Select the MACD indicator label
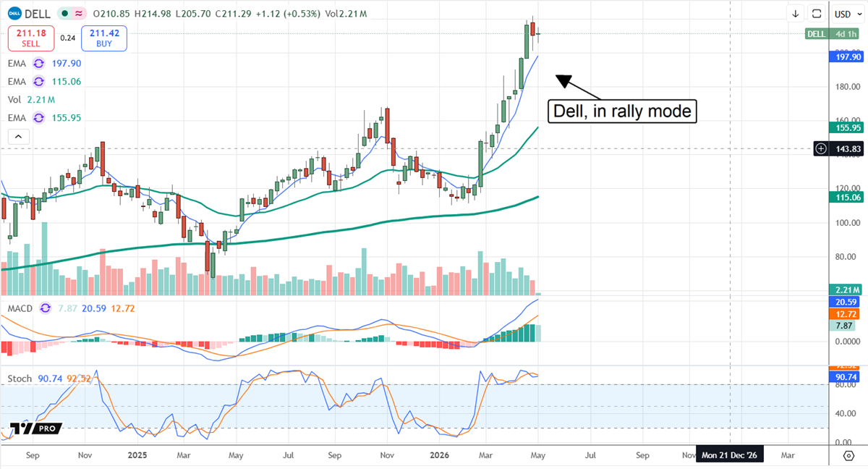The height and width of the screenshot is (469, 868). [x=21, y=308]
